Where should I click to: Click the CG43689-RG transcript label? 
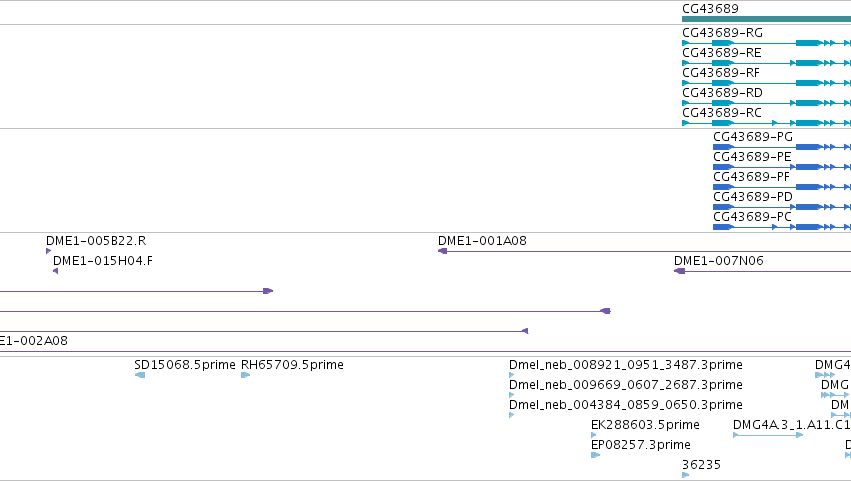click(x=722, y=33)
